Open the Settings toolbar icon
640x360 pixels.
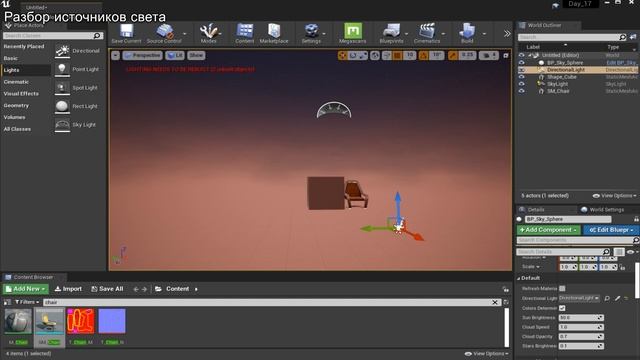tap(311, 33)
